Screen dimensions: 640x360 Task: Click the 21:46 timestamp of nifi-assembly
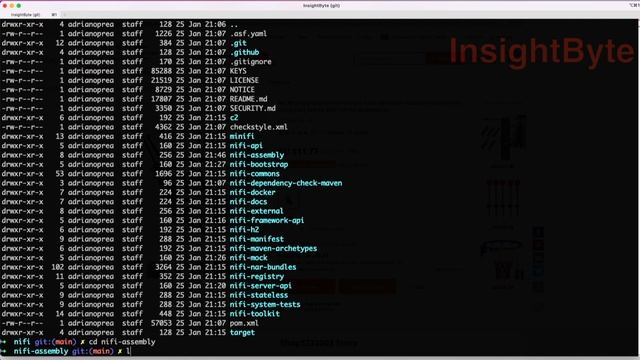tap(215, 155)
